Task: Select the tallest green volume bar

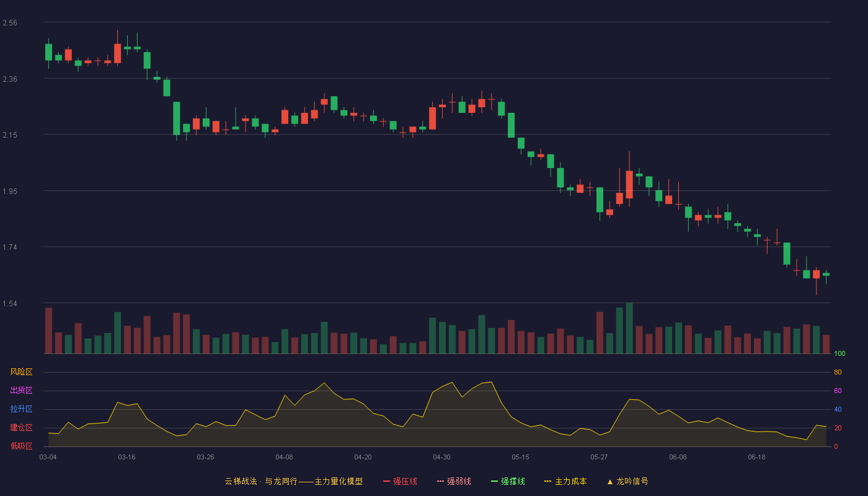Action: pos(629,328)
